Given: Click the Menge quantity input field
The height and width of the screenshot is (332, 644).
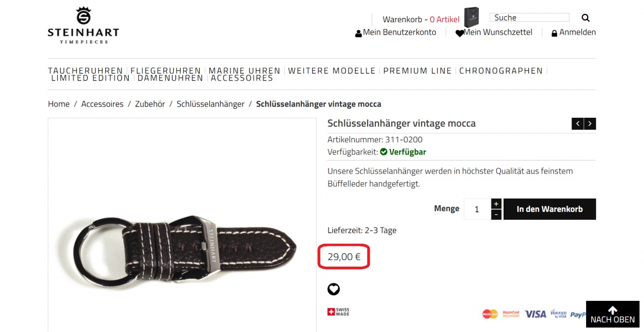Looking at the screenshot, I should (477, 209).
